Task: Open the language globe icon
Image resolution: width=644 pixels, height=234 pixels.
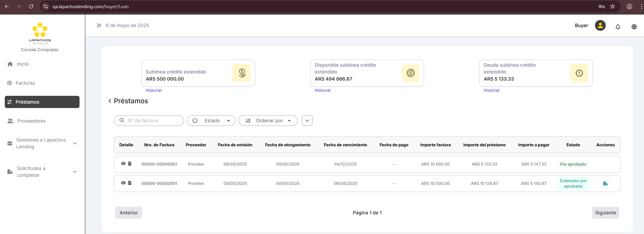Action: coord(634,27)
